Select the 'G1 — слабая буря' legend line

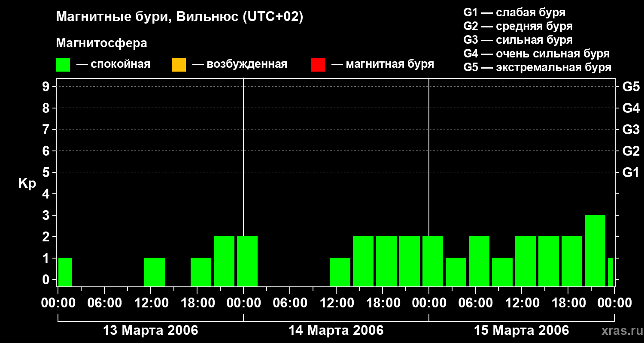pos(514,12)
